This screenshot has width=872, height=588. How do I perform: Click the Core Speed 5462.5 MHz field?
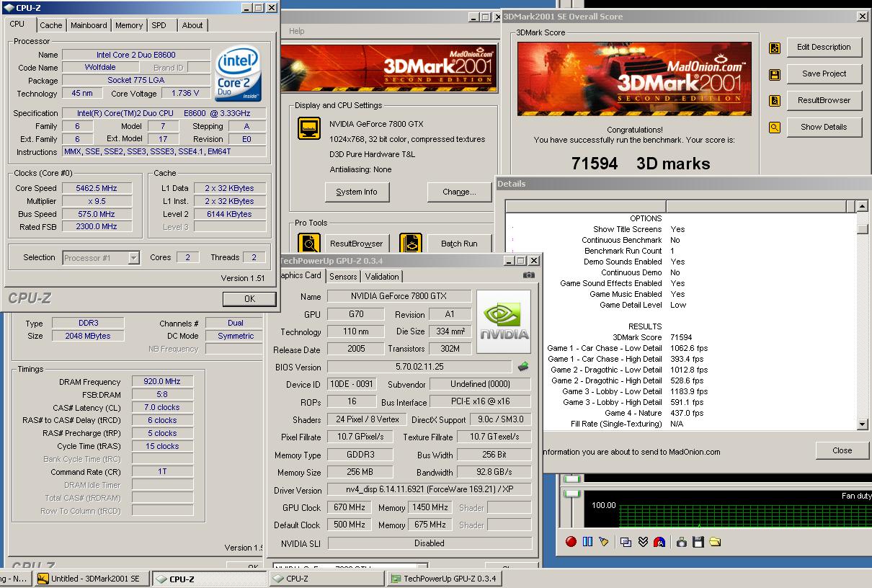point(96,188)
